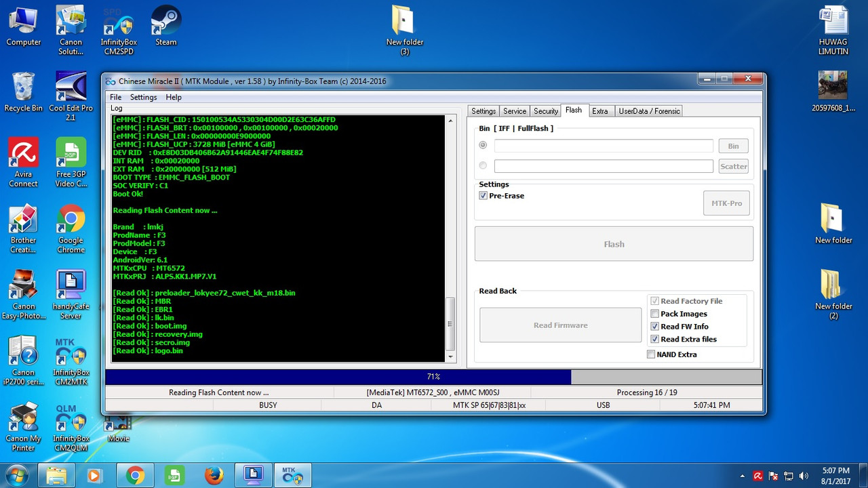The height and width of the screenshot is (488, 868).
Task: Select the Flash tab
Action: [x=574, y=110]
